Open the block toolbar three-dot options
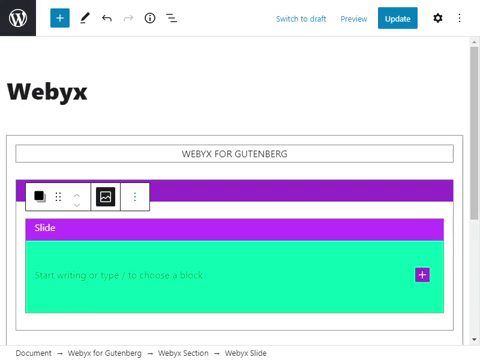 click(135, 197)
